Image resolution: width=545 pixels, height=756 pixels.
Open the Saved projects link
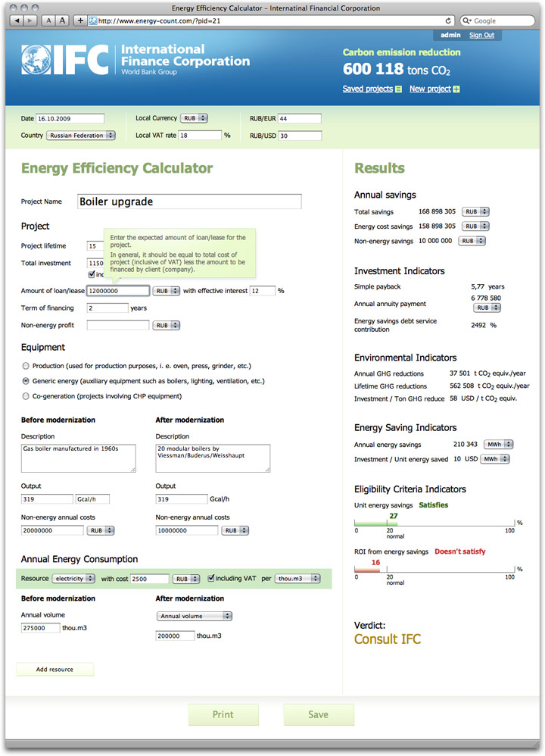tap(368, 89)
